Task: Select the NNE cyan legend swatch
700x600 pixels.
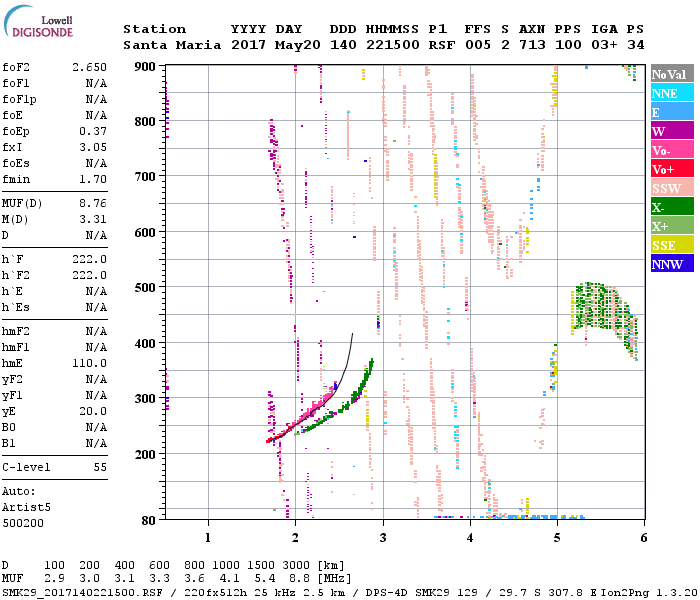Action: 672,93
